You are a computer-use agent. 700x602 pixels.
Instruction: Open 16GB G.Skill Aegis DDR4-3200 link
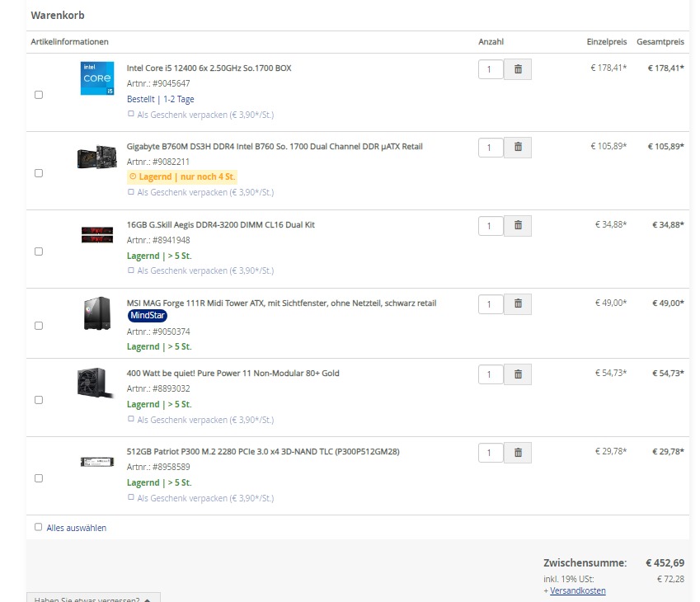[x=220, y=224]
